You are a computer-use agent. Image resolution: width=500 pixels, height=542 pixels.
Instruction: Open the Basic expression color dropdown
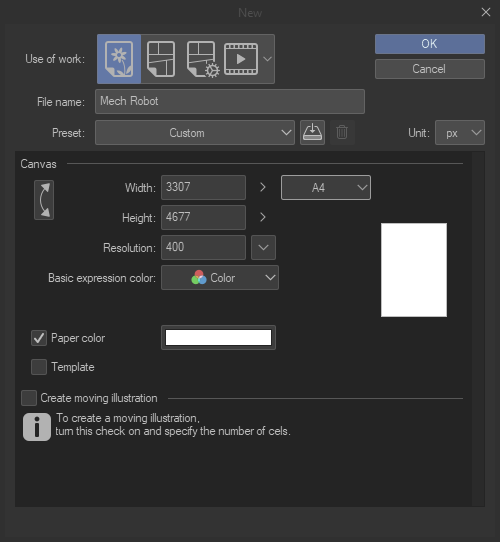point(220,278)
